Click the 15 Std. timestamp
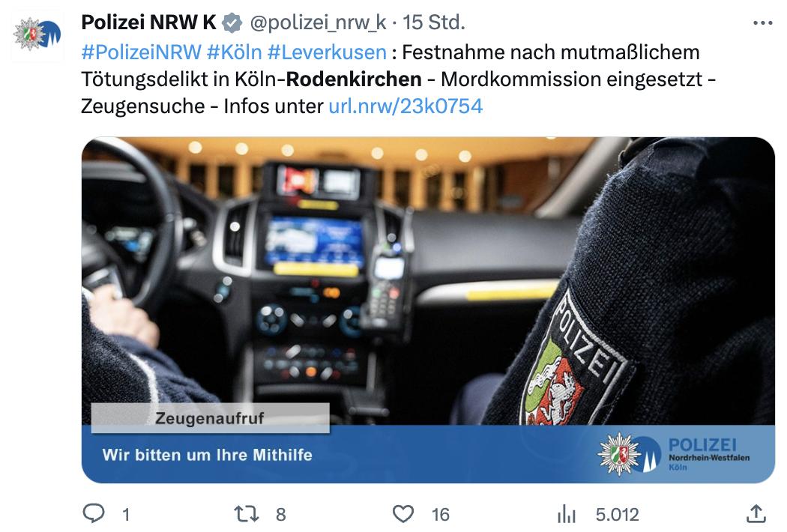Image resolution: width=787 pixels, height=532 pixels. pyautogui.click(x=434, y=22)
